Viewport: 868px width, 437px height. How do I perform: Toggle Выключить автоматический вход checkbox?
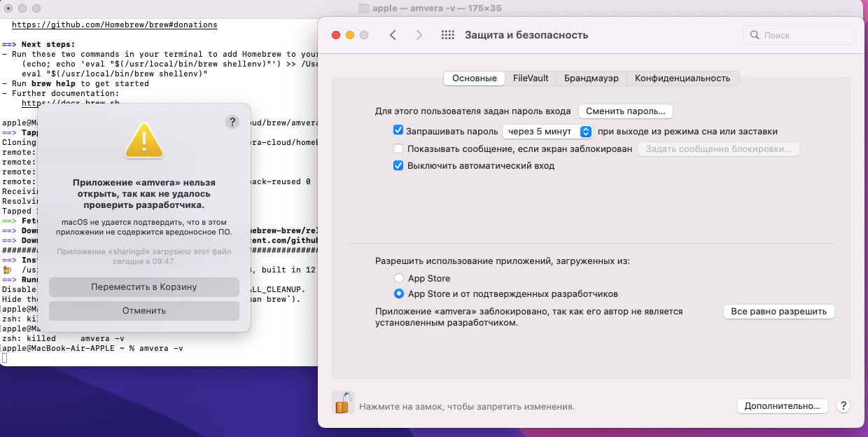tap(398, 166)
